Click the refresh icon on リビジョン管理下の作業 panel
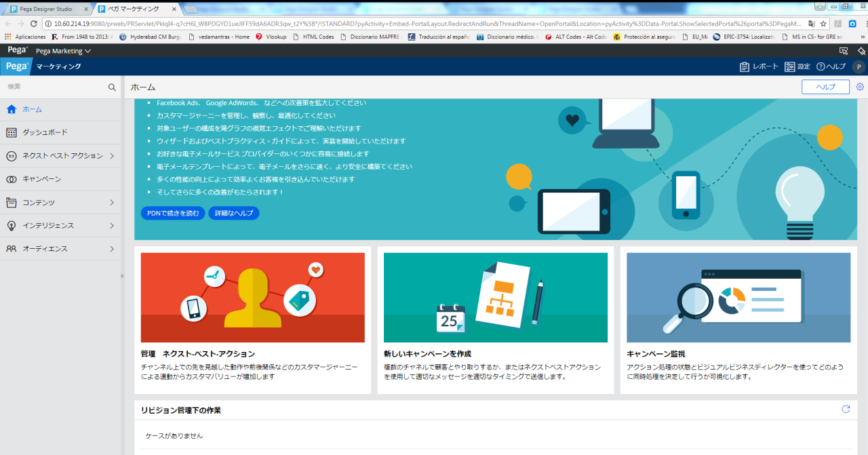Image resolution: width=868 pixels, height=455 pixels. [x=845, y=409]
